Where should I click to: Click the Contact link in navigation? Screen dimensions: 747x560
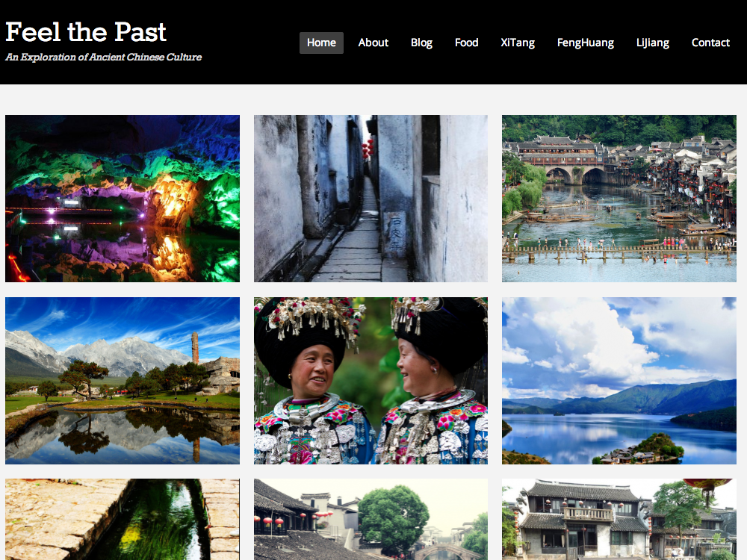tap(710, 43)
